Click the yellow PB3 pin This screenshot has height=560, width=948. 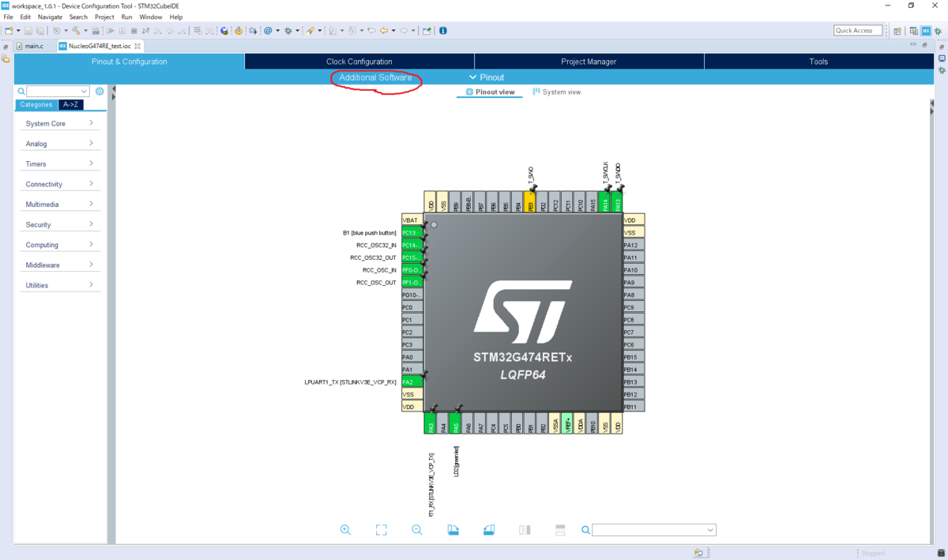pyautogui.click(x=530, y=201)
